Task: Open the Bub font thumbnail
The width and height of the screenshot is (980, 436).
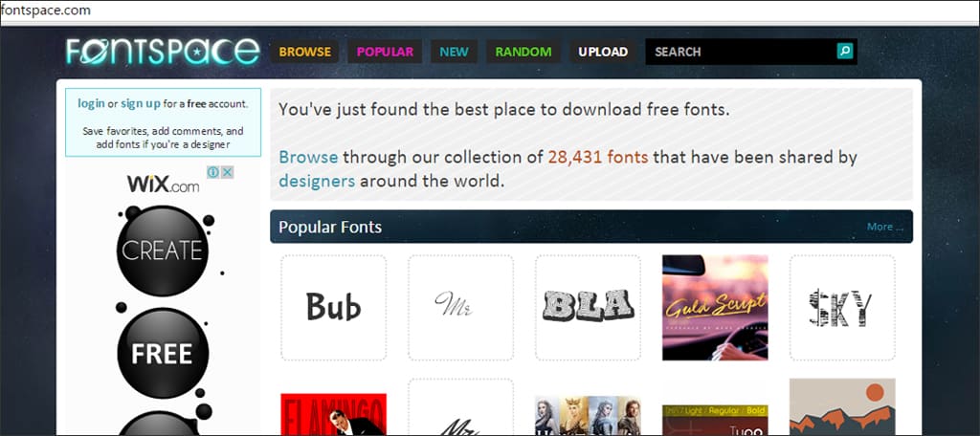Action: pyautogui.click(x=334, y=307)
